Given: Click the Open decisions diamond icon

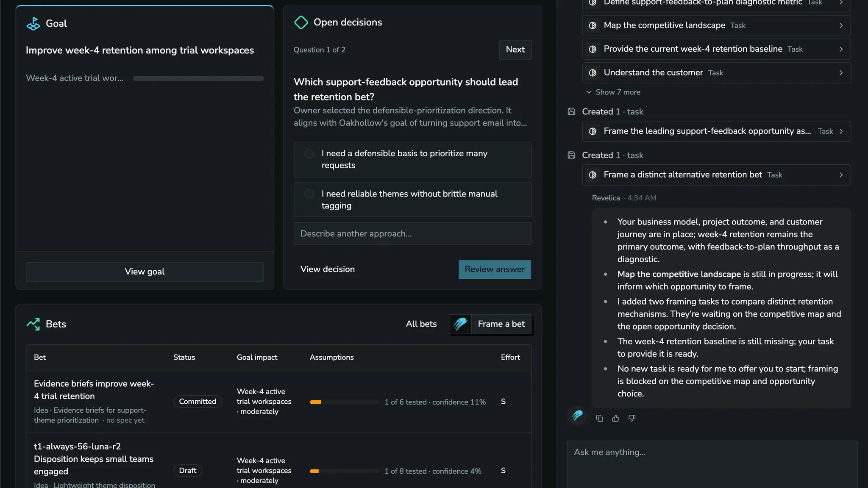Looking at the screenshot, I should (x=301, y=22).
